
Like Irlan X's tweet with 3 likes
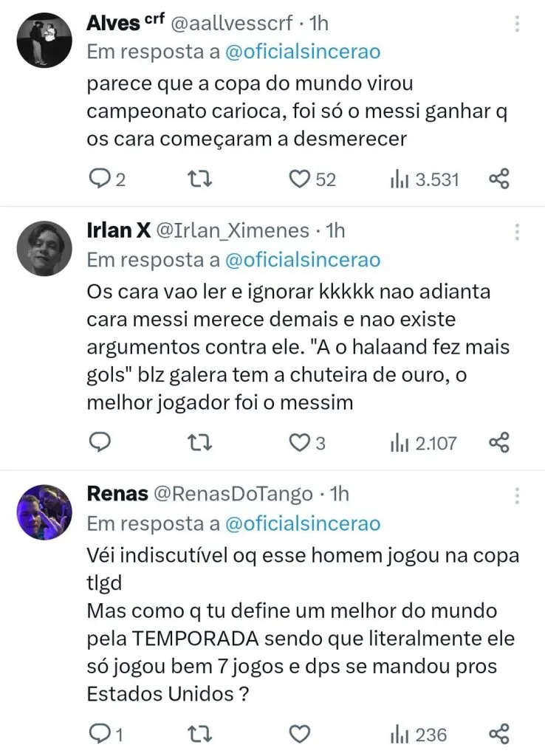[299, 443]
